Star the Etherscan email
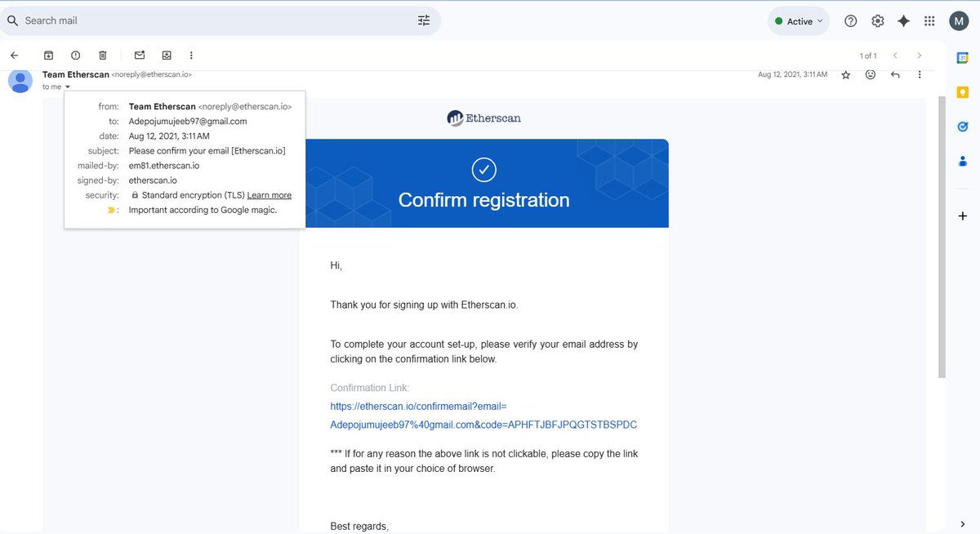This screenshot has height=534, width=980. tap(846, 74)
